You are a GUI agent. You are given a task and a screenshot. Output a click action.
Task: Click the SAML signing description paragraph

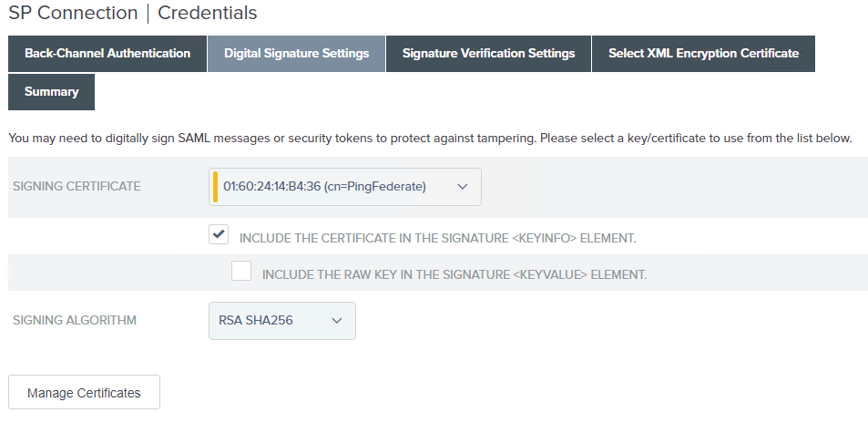tap(430, 139)
